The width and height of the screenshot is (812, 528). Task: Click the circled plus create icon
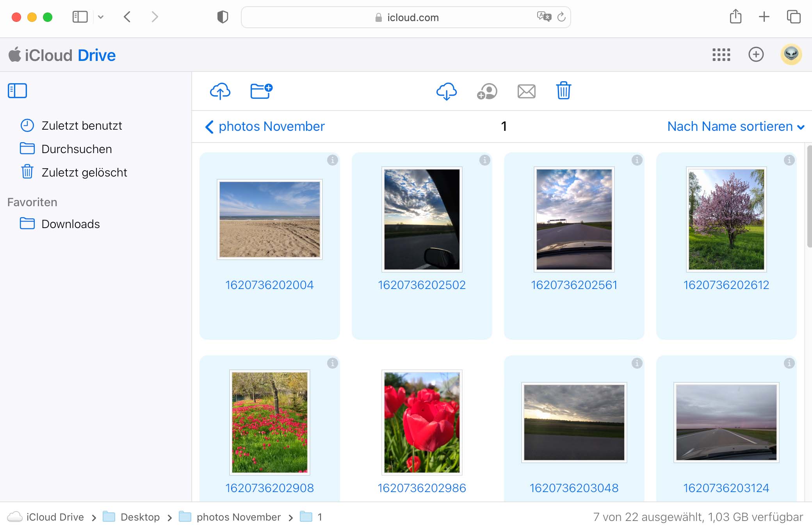756,55
